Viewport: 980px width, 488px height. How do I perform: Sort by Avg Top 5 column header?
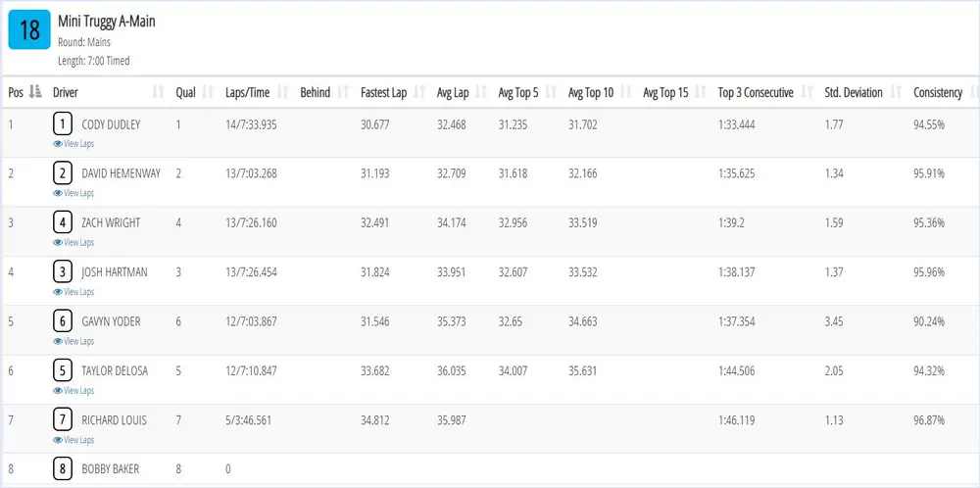526,92
